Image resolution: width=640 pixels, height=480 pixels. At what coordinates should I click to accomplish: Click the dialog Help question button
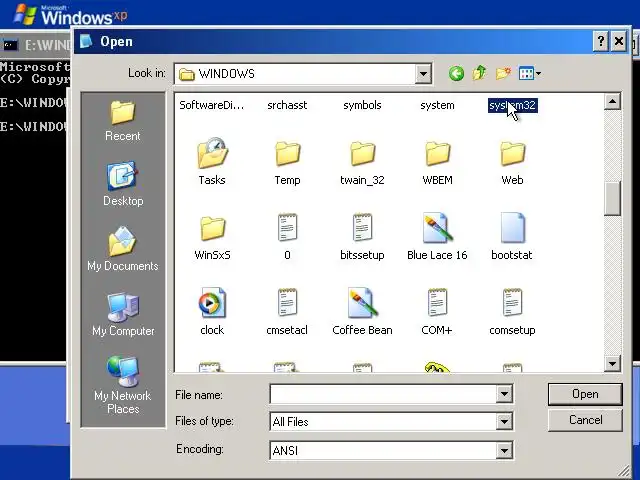(x=600, y=41)
